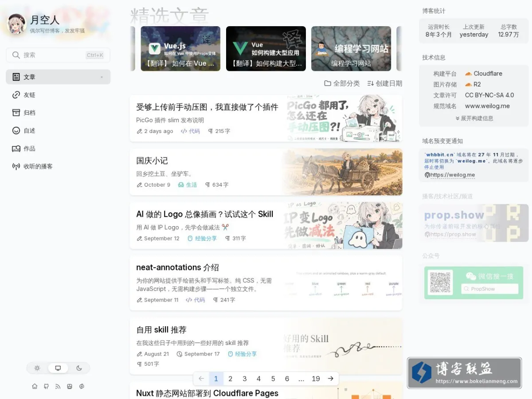Viewport: 532px width, 399px height.
Task: Open featured card 如何构建大型应用
Action: pyautogui.click(x=266, y=49)
